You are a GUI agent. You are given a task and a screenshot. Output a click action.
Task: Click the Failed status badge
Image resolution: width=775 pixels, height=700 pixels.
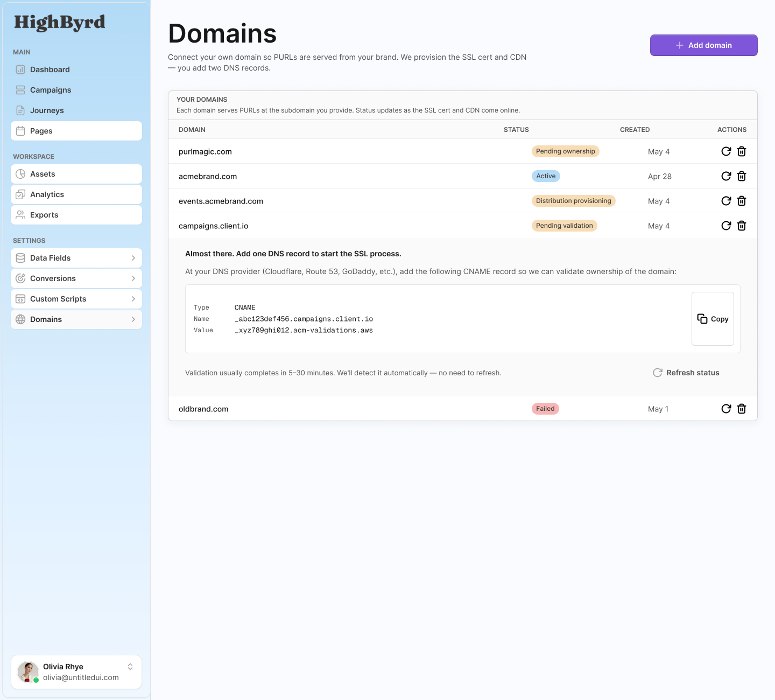545,409
